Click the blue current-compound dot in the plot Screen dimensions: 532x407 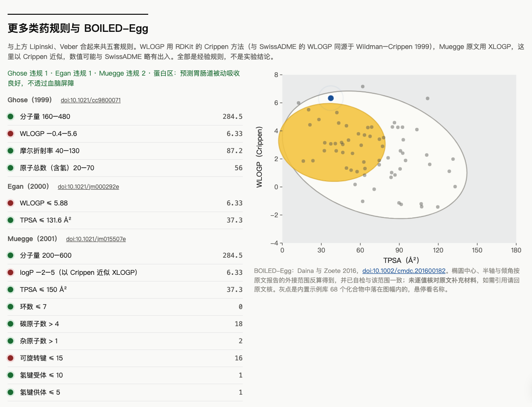[x=331, y=98]
